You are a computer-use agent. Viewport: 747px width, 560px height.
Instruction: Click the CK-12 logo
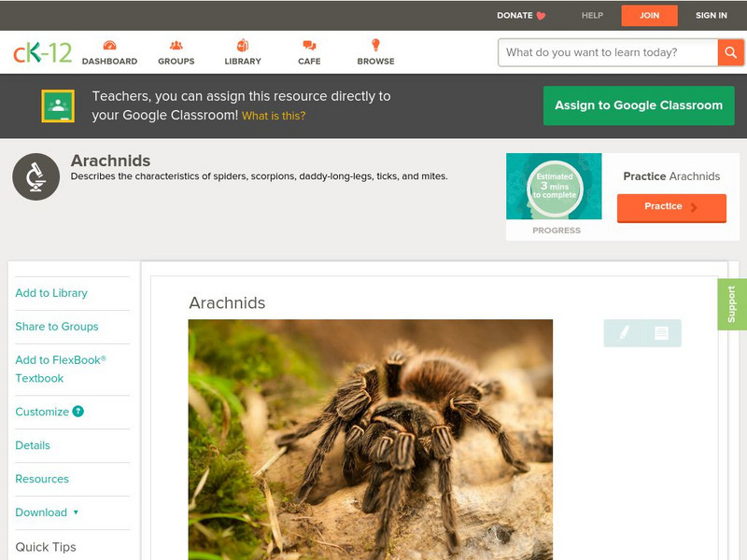tap(42, 52)
